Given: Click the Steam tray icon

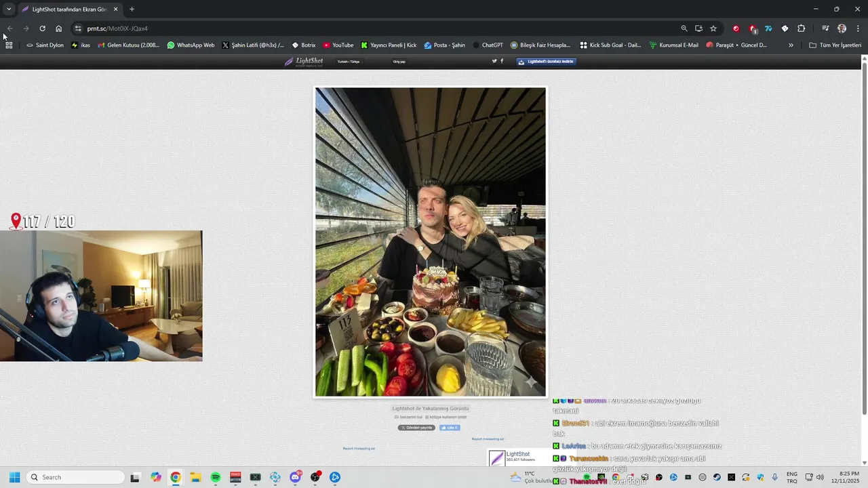Looking at the screenshot, I should click(x=717, y=477).
